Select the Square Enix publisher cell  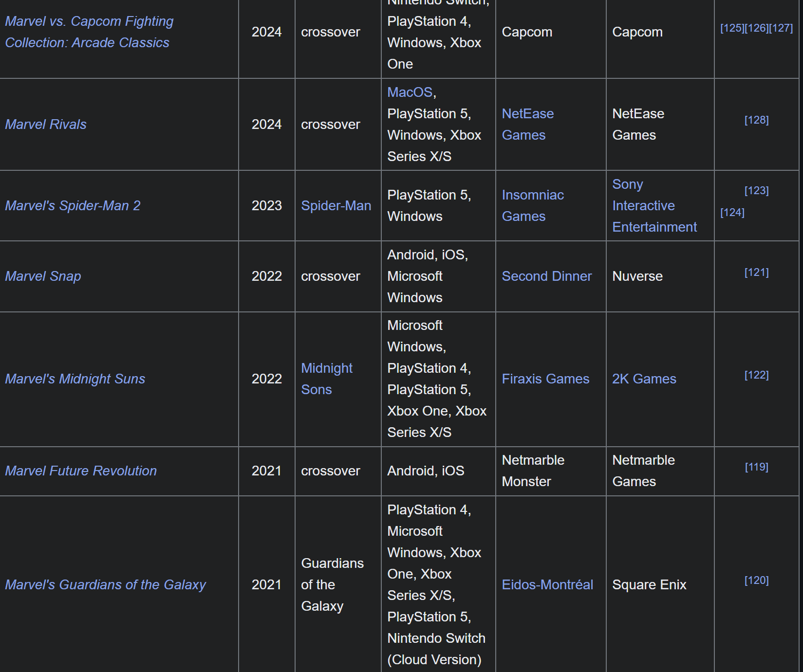pos(660,585)
